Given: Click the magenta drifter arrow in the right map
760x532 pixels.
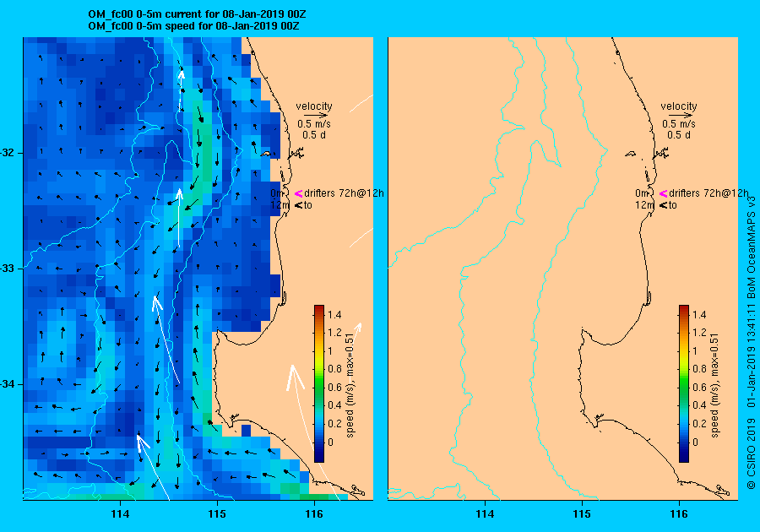Looking at the screenshot, I should click(663, 194).
